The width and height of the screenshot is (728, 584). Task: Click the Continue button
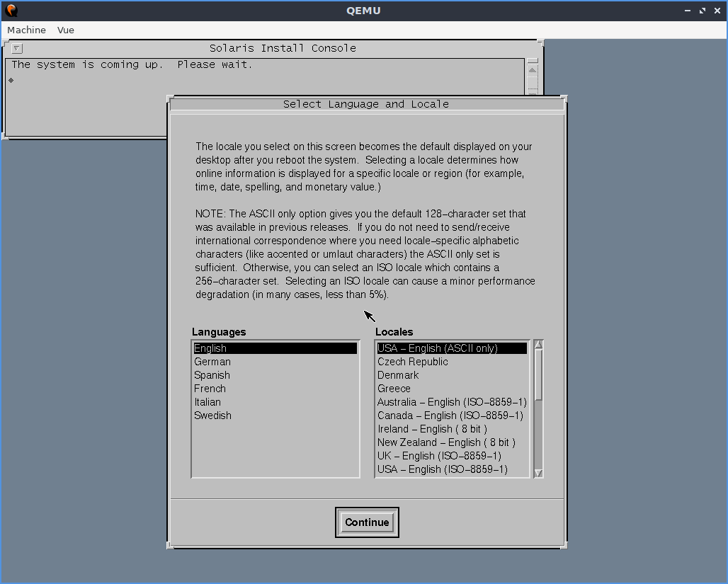coord(367,522)
